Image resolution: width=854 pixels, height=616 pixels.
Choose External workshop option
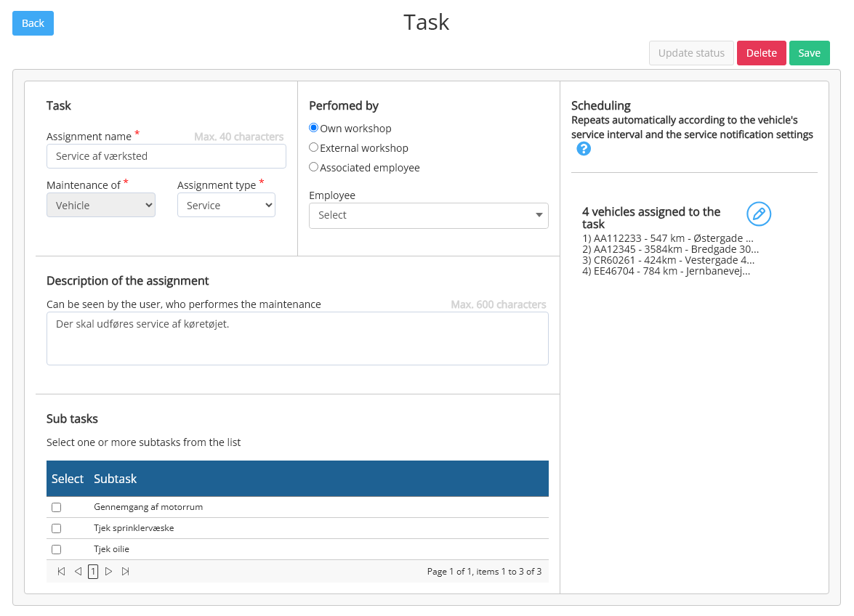(314, 147)
